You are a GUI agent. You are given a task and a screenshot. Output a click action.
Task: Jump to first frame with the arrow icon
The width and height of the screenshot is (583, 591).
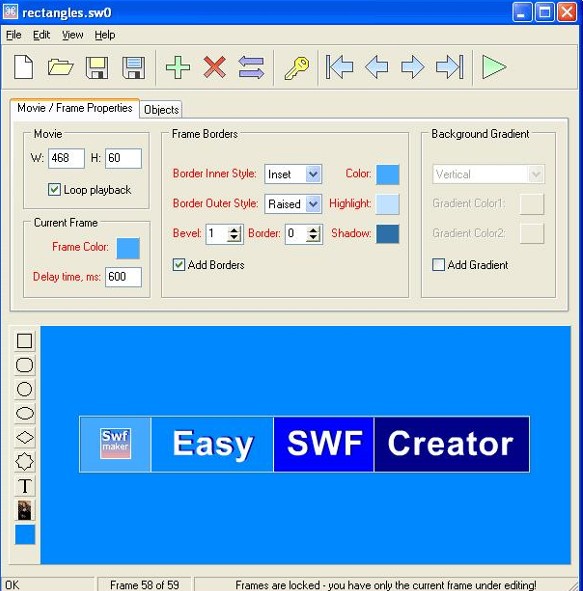[339, 67]
